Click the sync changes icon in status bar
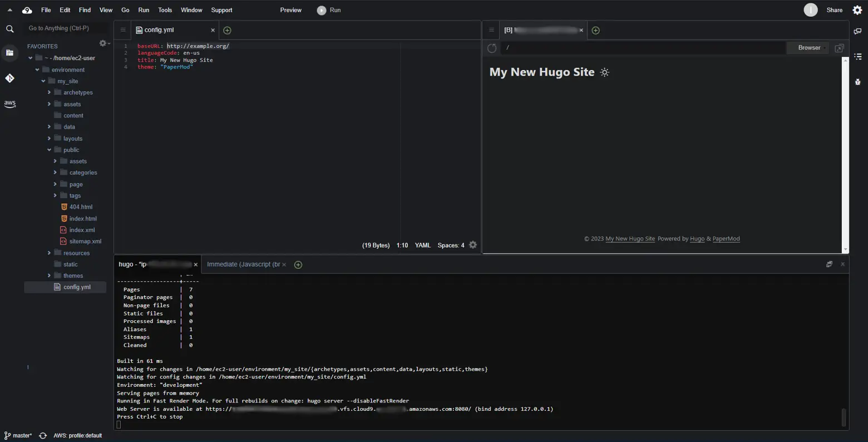This screenshot has width=868, height=442. pyautogui.click(x=43, y=435)
